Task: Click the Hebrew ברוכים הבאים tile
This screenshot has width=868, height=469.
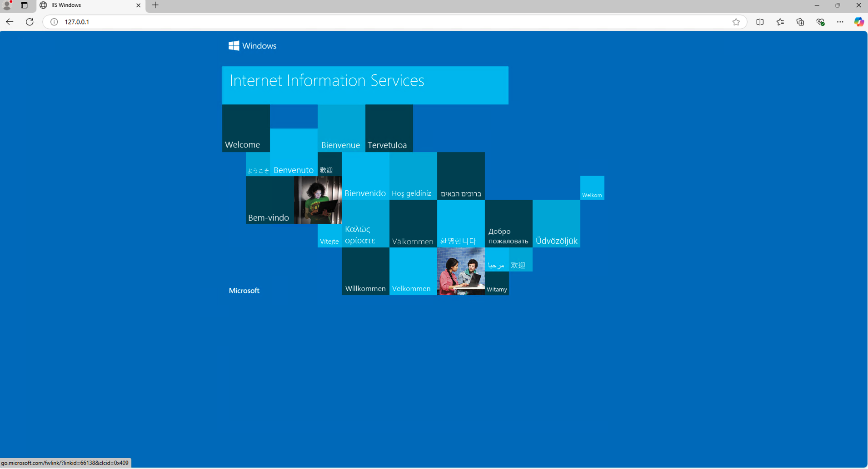Action: (x=461, y=176)
